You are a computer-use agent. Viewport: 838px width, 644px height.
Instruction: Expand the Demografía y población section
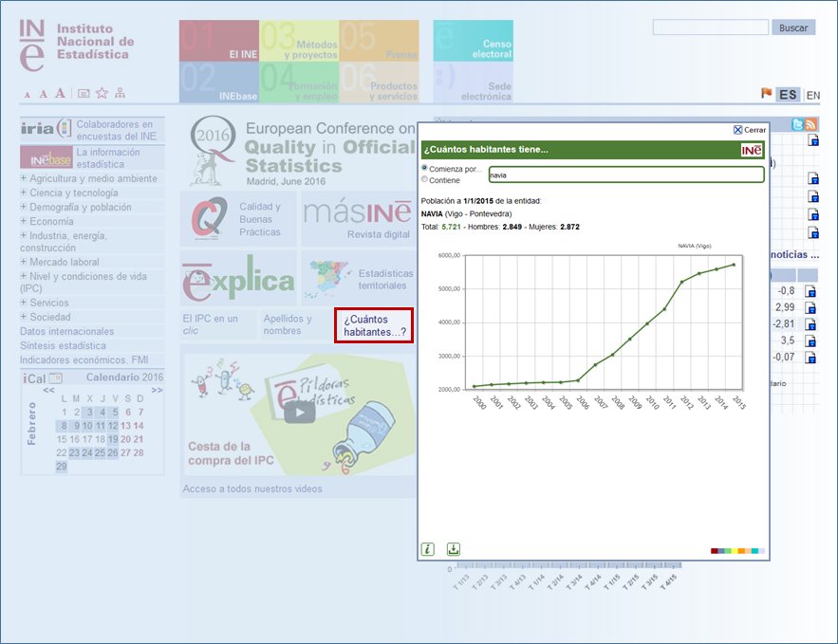[x=24, y=207]
